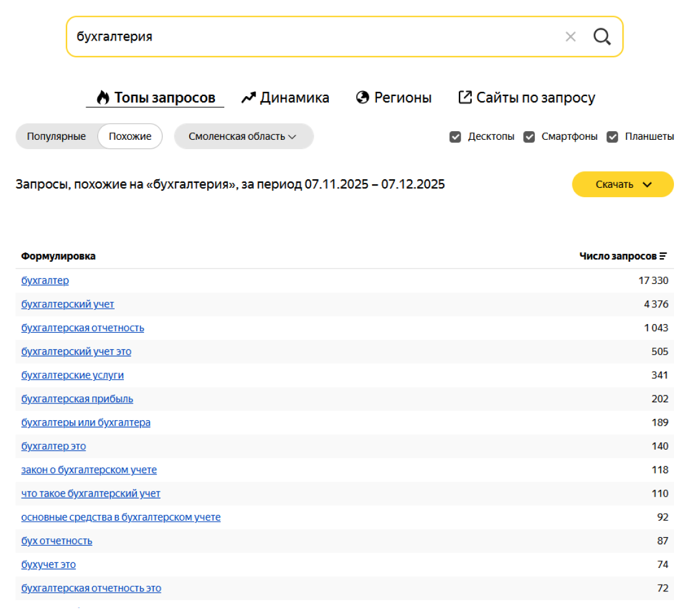The height and width of the screenshot is (616, 690).
Task: Switch to the Динамика tab
Action: pyautogui.click(x=285, y=97)
